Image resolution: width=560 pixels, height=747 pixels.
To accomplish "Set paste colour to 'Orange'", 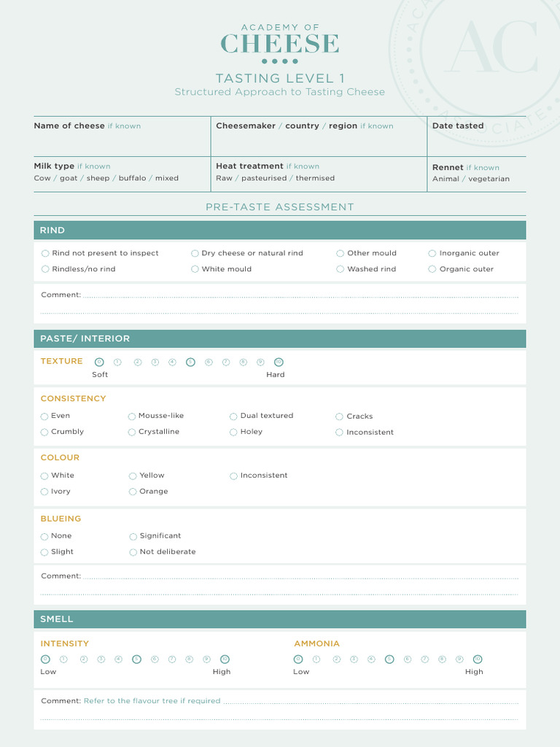I will (133, 492).
